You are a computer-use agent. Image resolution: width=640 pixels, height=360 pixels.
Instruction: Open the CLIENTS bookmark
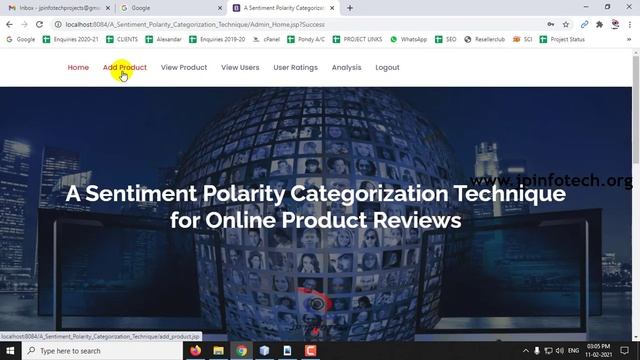click(122, 39)
